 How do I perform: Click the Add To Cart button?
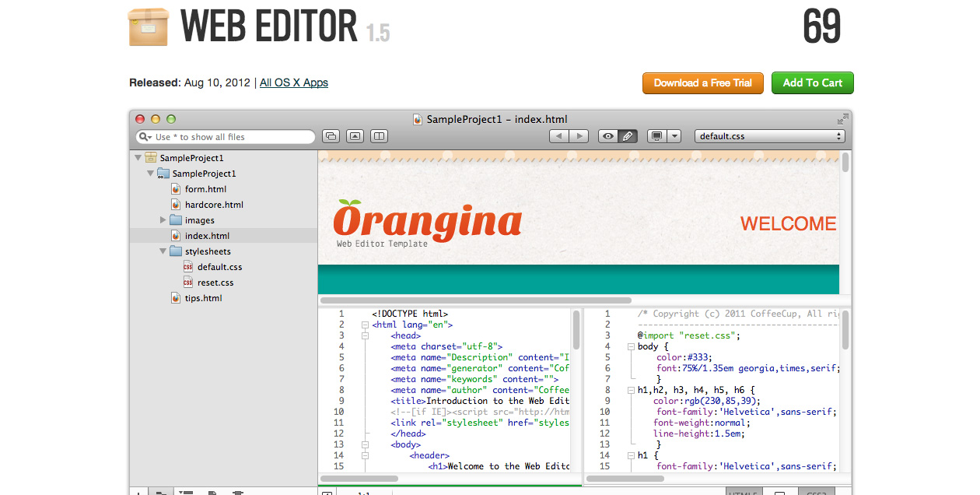tap(813, 83)
